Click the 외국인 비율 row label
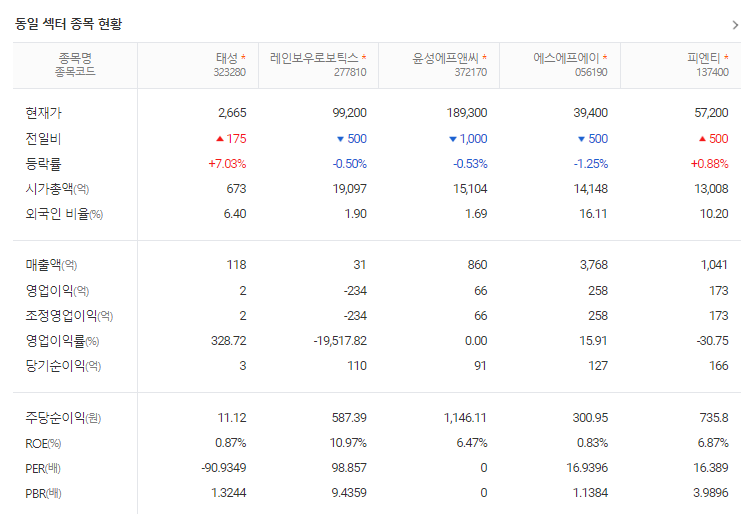Image resolution: width=748 pixels, height=514 pixels. pos(64,214)
